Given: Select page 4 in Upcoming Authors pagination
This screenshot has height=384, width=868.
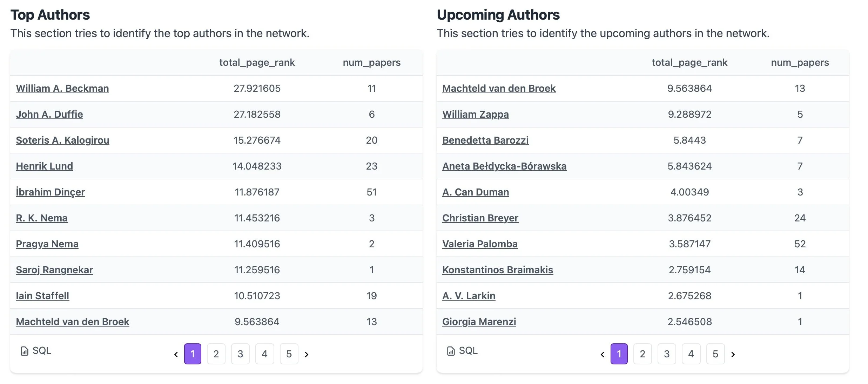Looking at the screenshot, I should pyautogui.click(x=691, y=354).
